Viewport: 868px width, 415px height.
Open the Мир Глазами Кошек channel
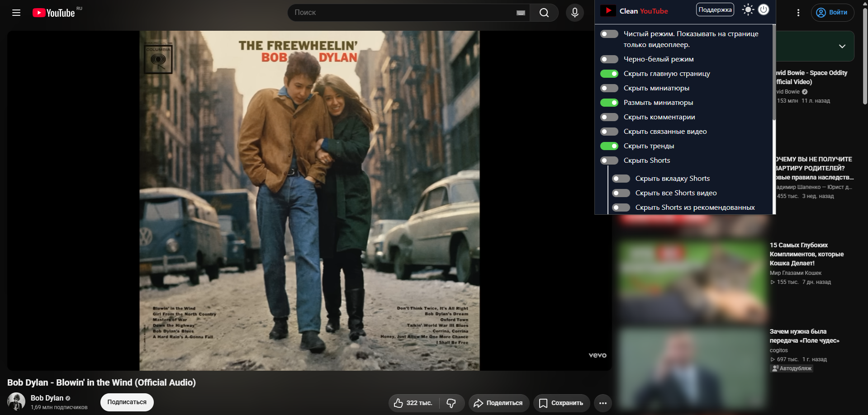coord(796,273)
